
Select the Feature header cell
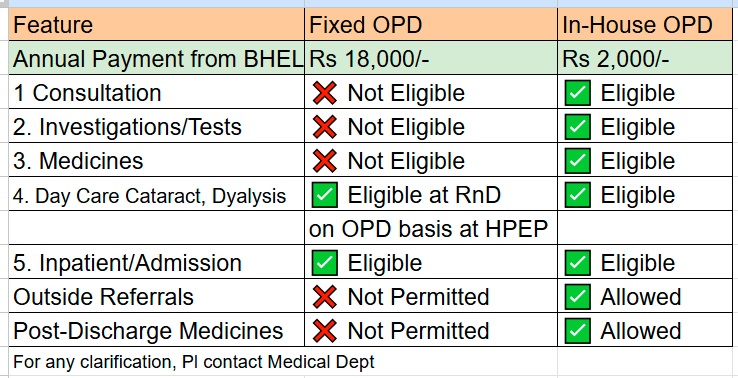tap(157, 24)
